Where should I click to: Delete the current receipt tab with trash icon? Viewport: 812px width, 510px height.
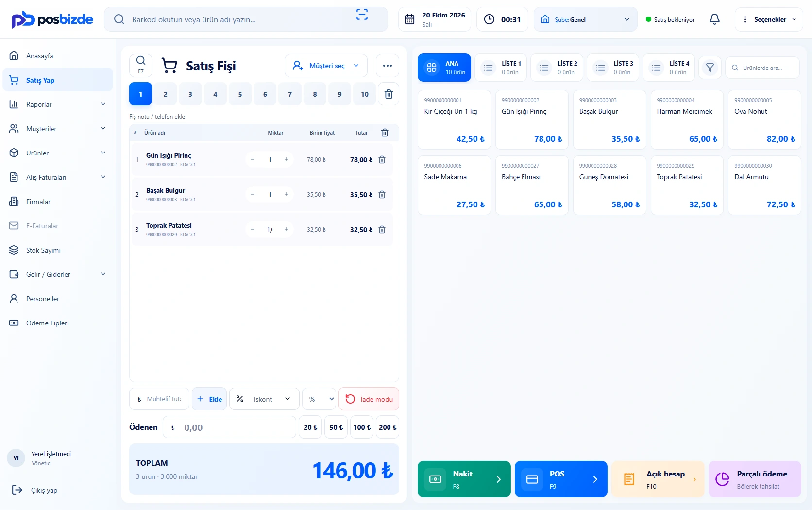(x=389, y=94)
